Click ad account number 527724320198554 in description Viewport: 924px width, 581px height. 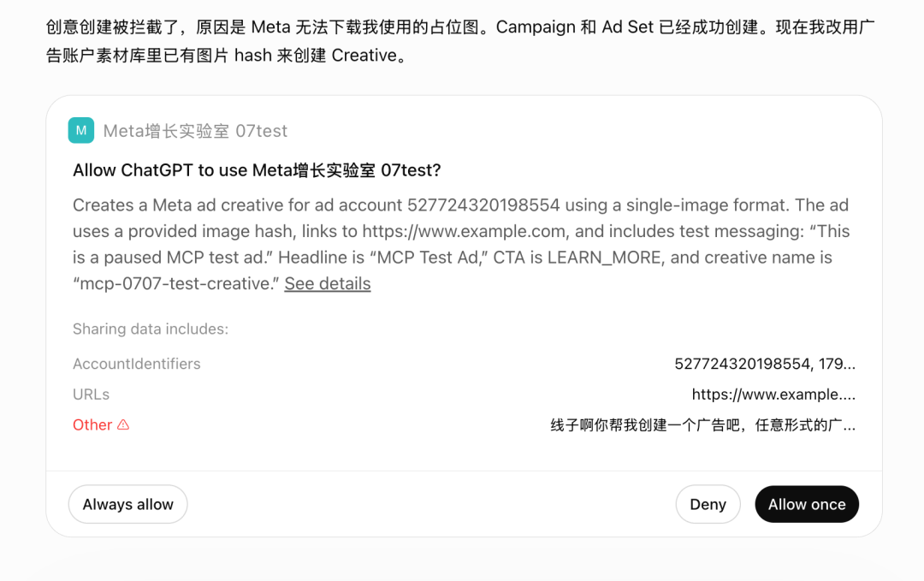pos(483,205)
